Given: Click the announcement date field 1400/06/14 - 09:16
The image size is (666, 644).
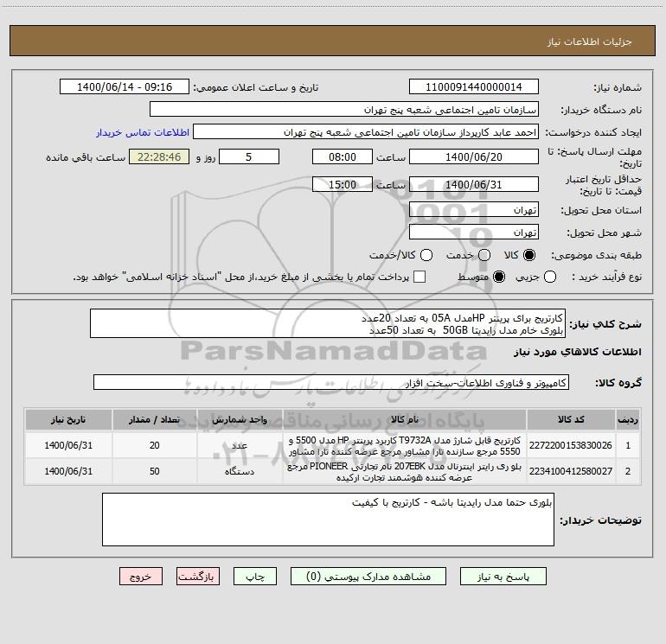Looking at the screenshot, I should [x=125, y=87].
